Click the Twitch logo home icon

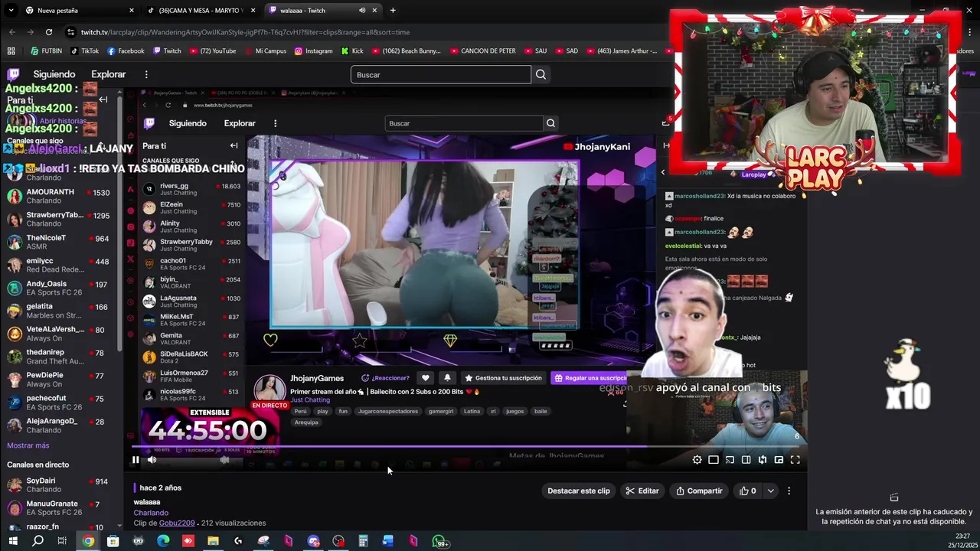point(13,74)
